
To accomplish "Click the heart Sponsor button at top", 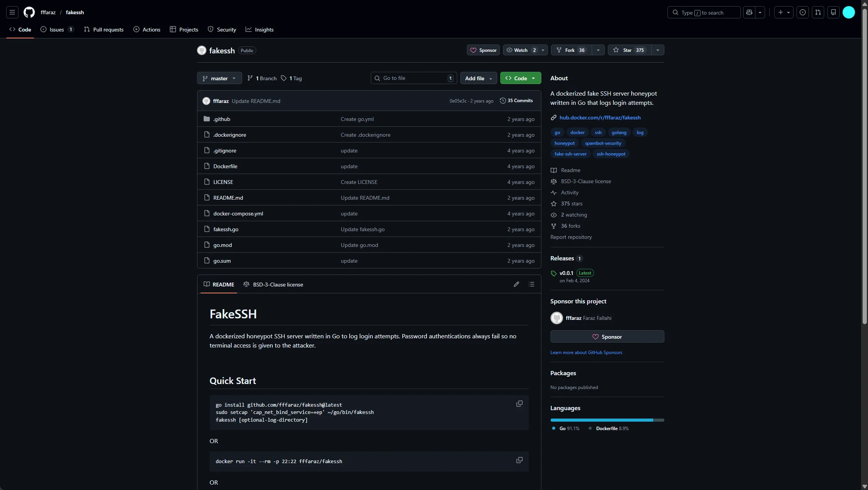I will pos(483,50).
